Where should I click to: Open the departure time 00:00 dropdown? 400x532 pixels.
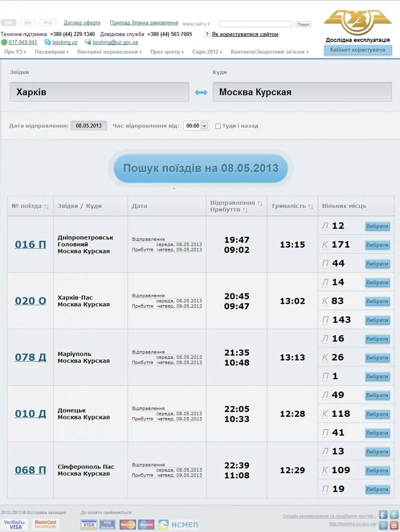click(196, 126)
